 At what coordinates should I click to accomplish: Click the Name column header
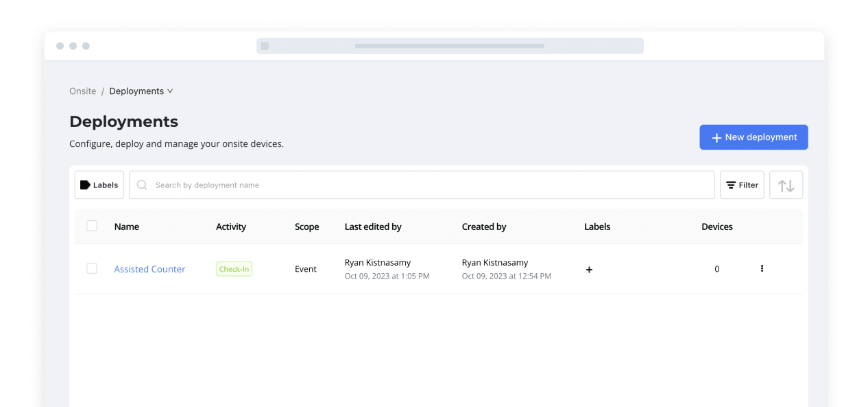click(x=126, y=226)
